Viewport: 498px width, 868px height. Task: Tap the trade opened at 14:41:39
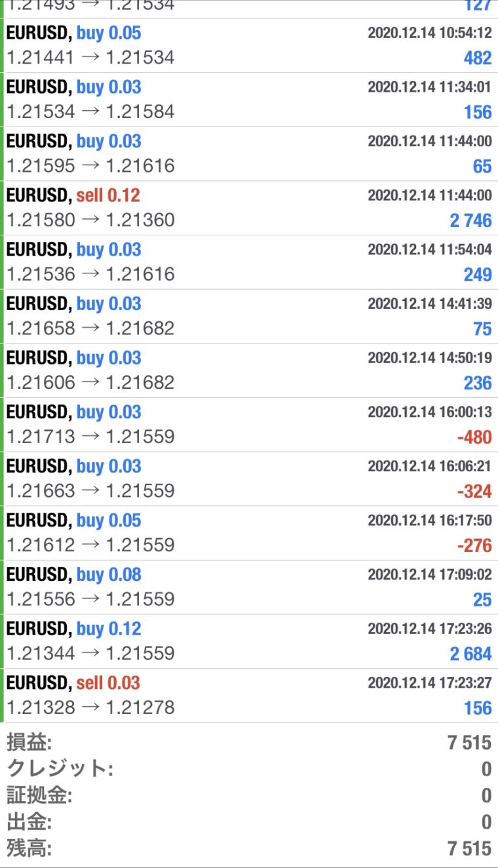[x=249, y=316]
